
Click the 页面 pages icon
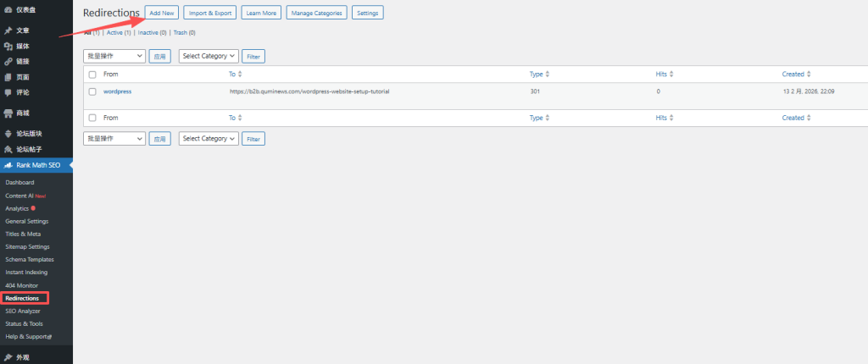[8, 76]
